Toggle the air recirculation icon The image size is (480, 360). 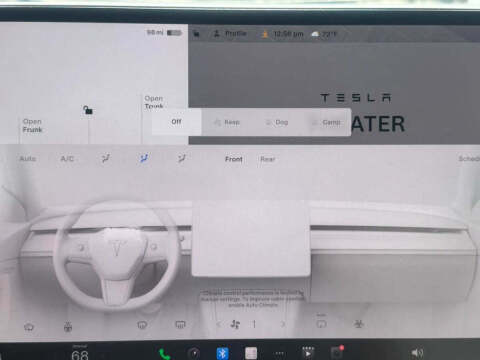pyautogui.click(x=321, y=323)
